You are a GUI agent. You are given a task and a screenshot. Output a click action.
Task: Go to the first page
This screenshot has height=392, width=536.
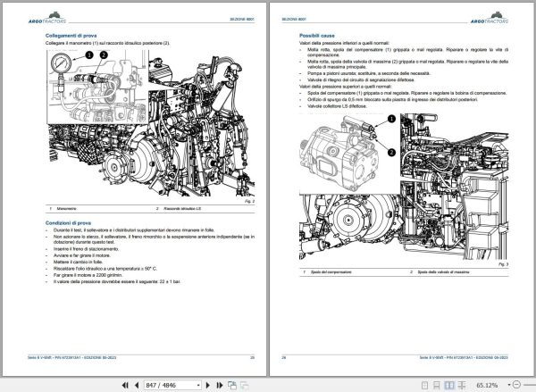pos(125,385)
